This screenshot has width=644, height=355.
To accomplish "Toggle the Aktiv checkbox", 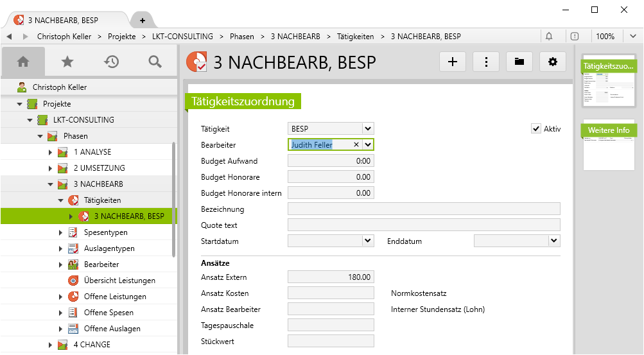I will click(x=536, y=129).
